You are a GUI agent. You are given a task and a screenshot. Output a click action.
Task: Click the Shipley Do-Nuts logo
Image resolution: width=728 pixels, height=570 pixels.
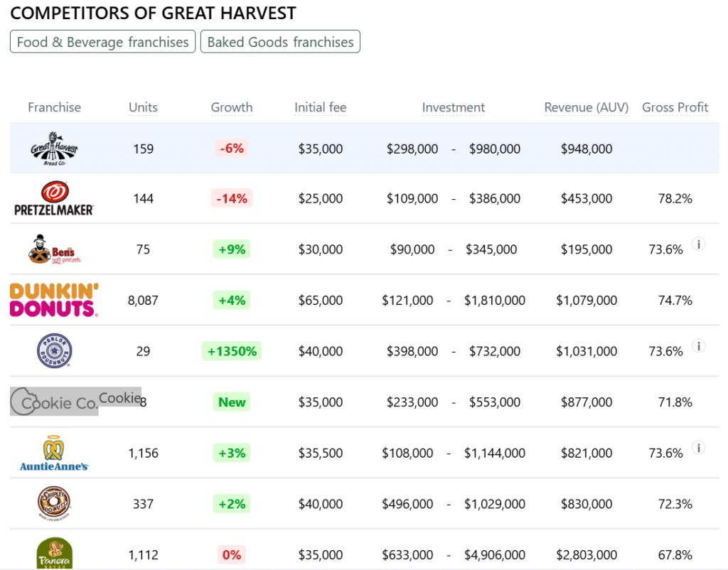[x=54, y=504]
